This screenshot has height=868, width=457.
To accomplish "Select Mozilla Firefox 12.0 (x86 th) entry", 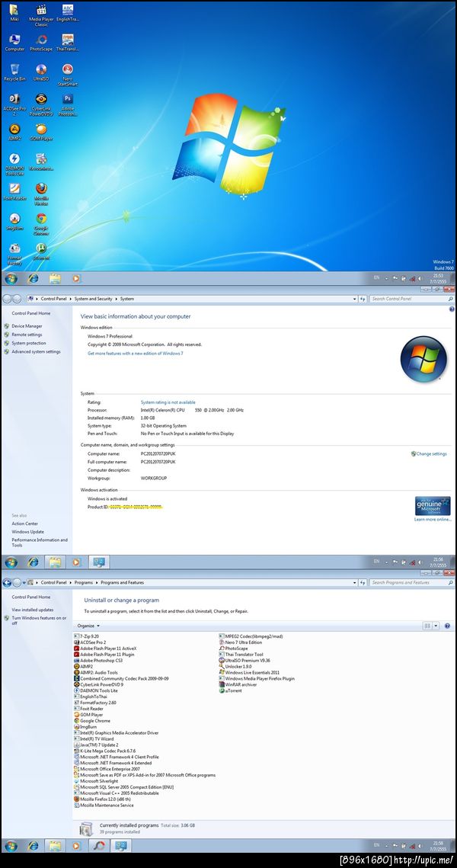I will point(102,799).
